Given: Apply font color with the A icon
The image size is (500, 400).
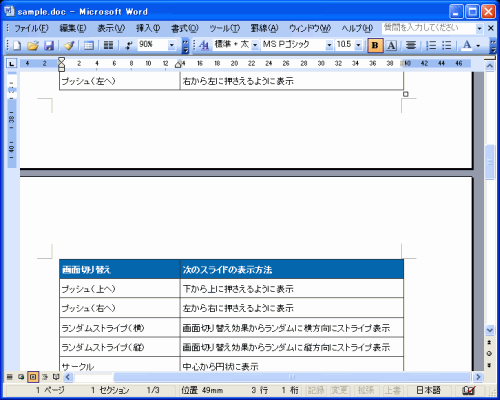Looking at the screenshot, I should coord(467,45).
